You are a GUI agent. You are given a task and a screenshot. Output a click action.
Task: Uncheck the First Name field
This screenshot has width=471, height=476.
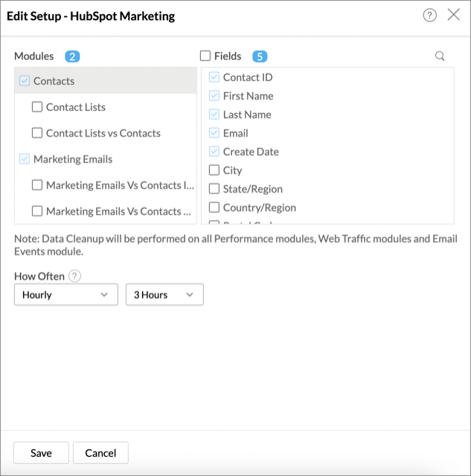(x=214, y=96)
